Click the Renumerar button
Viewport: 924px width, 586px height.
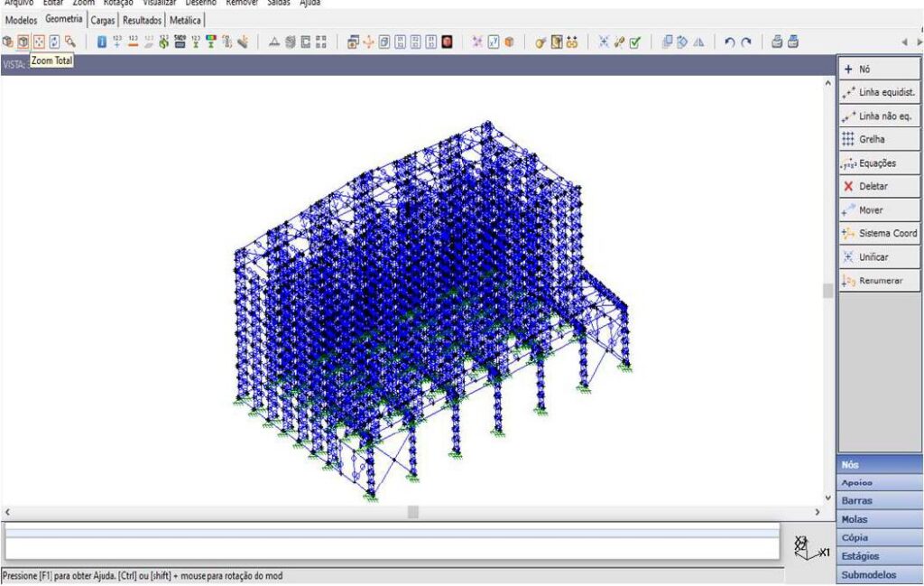pyautogui.click(x=879, y=281)
